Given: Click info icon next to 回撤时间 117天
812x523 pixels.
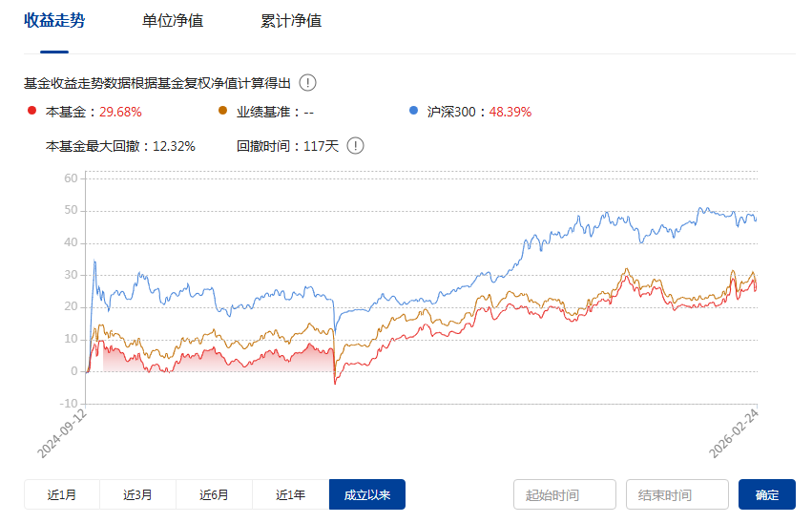Looking at the screenshot, I should pos(355,146).
